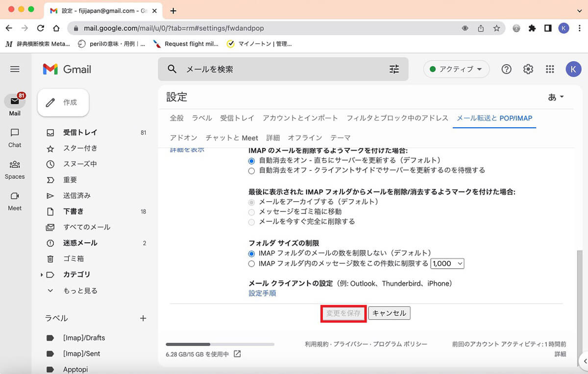Create a new label with plus icon
The height and width of the screenshot is (374, 588).
pos(143,318)
